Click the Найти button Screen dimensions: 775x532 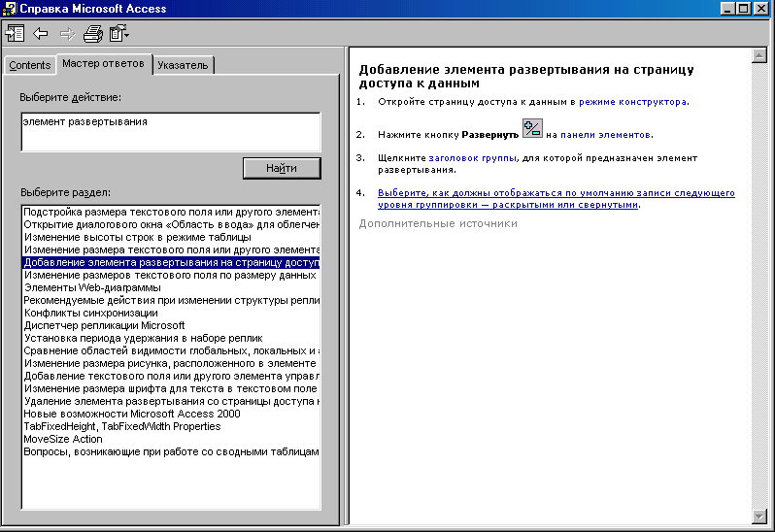tap(282, 168)
